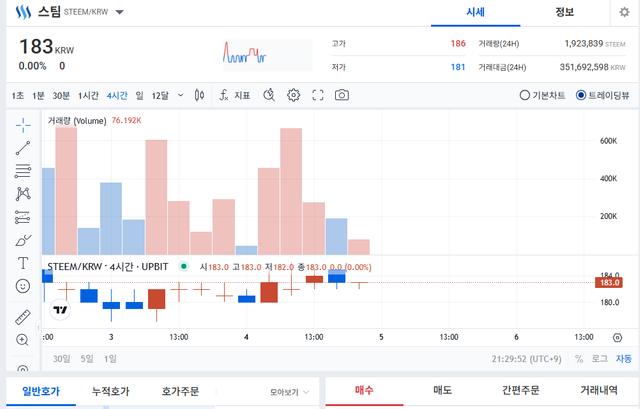The height and width of the screenshot is (409, 640).
Task: Set interval to 4시간
Action: point(117,96)
